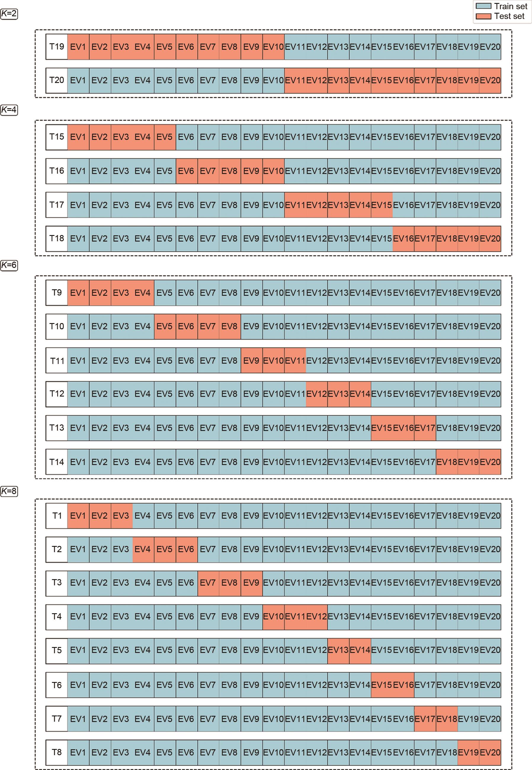
Task: Click the EV13 test cell in row T5
Action: [x=338, y=650]
